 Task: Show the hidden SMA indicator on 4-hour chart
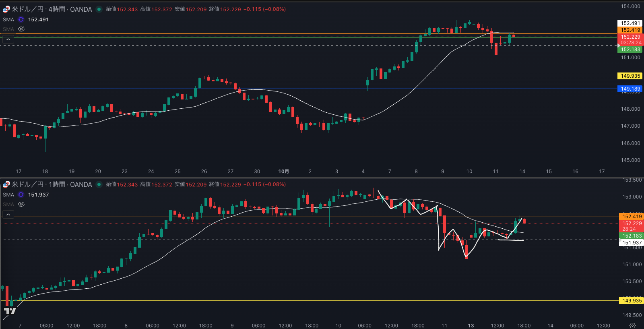coord(21,29)
